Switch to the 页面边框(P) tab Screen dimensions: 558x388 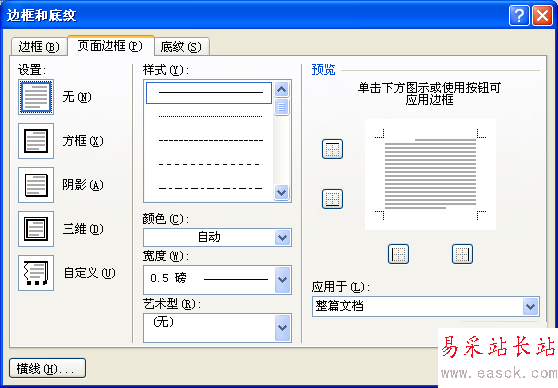110,46
